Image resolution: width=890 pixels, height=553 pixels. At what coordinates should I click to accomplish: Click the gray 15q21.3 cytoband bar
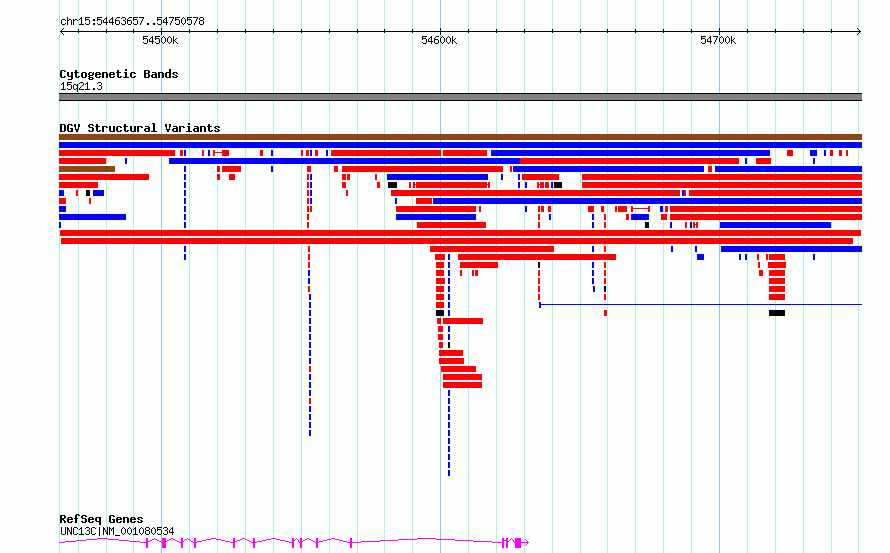[x=460, y=97]
